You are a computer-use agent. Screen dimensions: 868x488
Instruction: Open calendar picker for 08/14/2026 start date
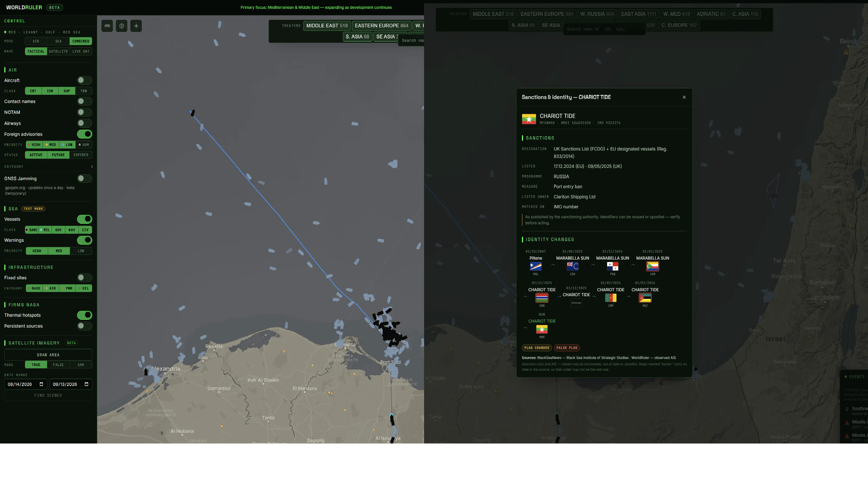41,384
